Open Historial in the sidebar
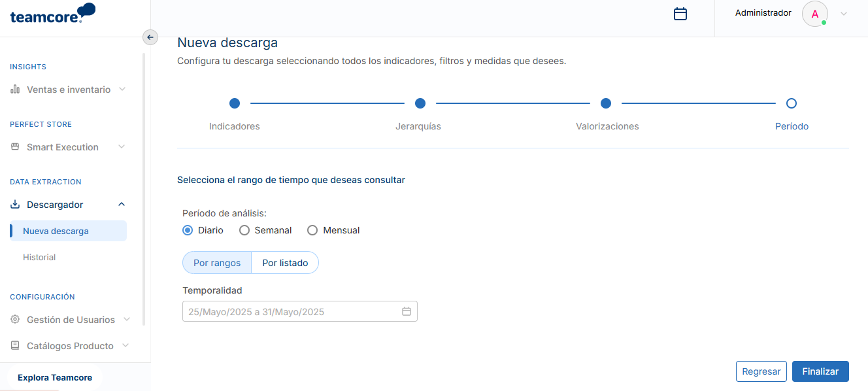This screenshot has width=868, height=391. coord(39,257)
